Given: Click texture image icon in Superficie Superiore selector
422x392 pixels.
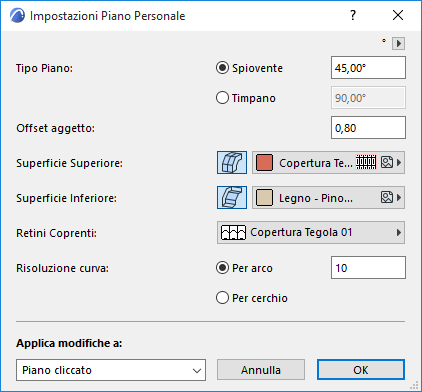Looking at the screenshot, I should (x=387, y=162).
